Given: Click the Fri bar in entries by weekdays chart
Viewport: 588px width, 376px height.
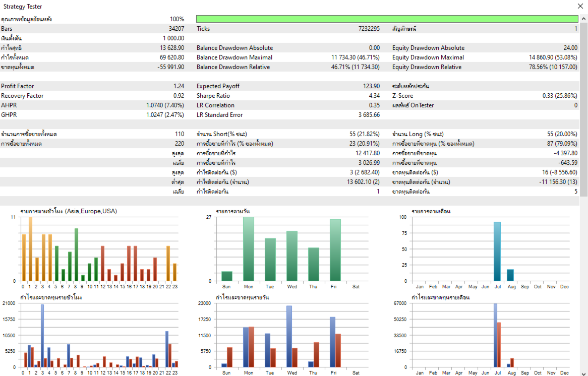Looking at the screenshot, I should pyautogui.click(x=335, y=250).
